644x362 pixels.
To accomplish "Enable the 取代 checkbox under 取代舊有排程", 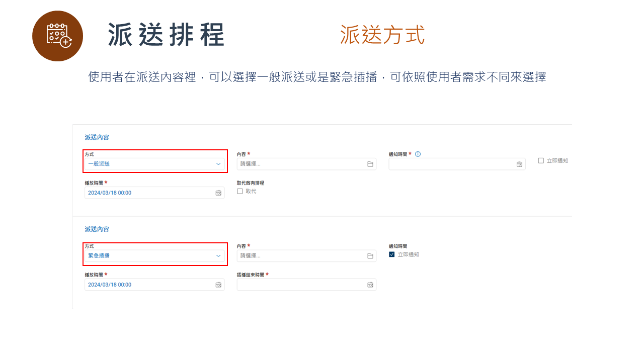I will point(240,191).
